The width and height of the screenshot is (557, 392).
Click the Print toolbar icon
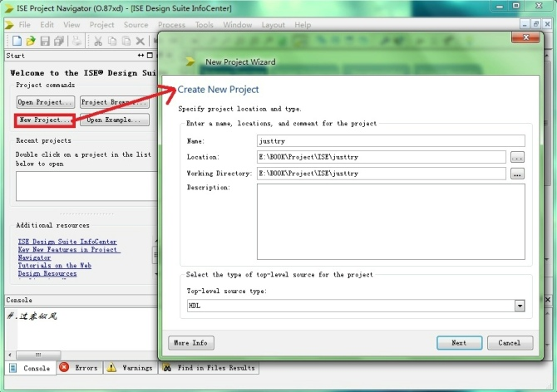pos(76,41)
